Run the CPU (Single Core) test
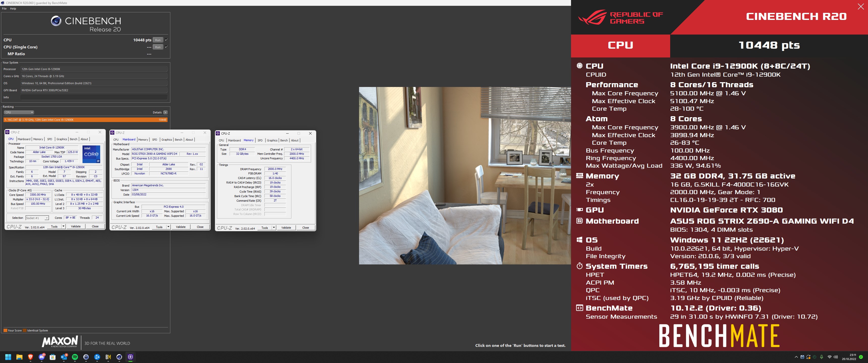868x363 pixels. coord(158,47)
